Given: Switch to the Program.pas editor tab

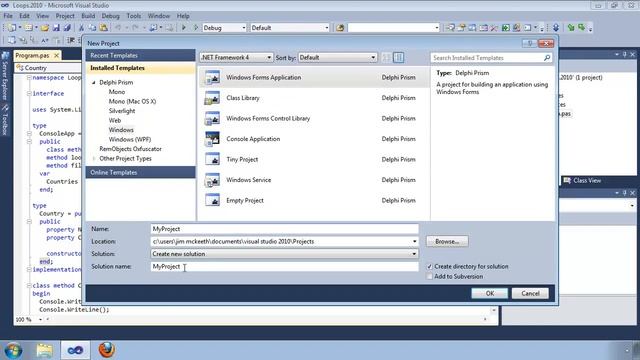Looking at the screenshot, I should coord(32,55).
